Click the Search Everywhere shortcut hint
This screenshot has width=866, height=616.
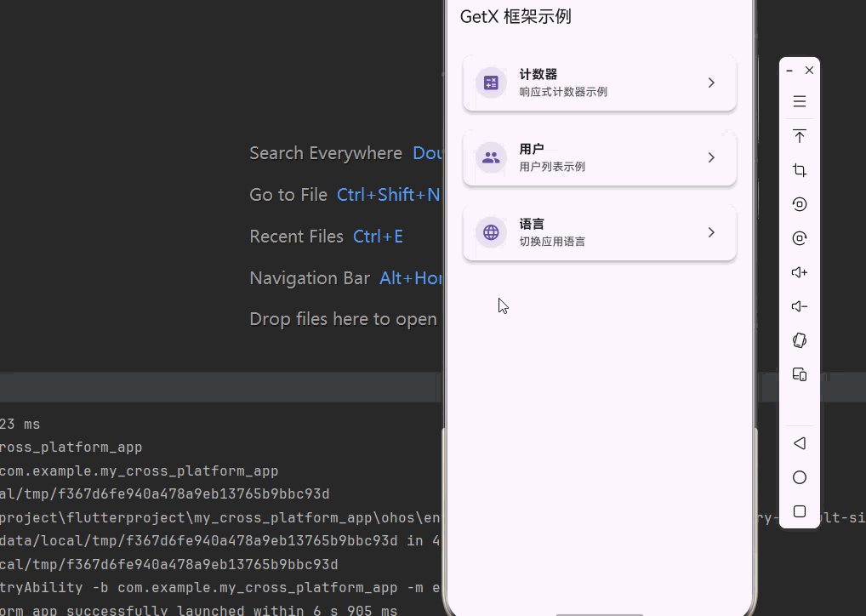(345, 153)
